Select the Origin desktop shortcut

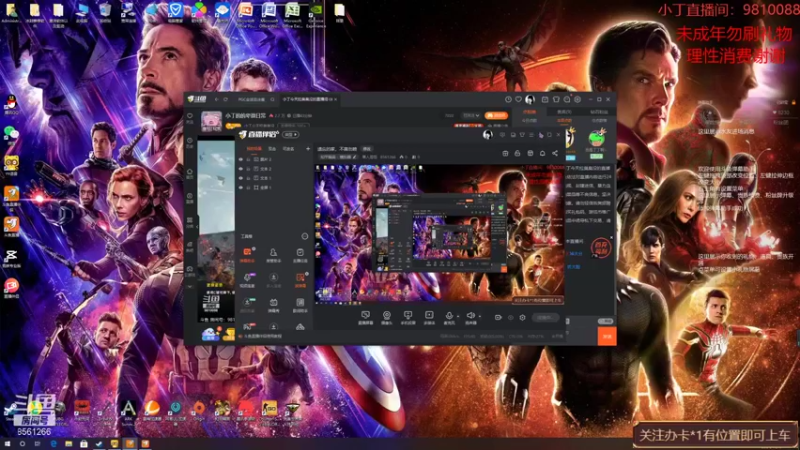tap(199, 410)
